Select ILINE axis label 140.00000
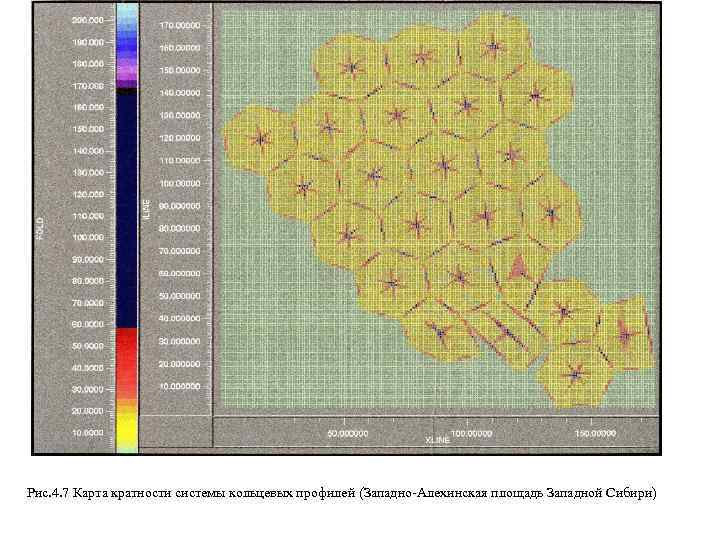Screen dimensions: 720x540 (180, 93)
